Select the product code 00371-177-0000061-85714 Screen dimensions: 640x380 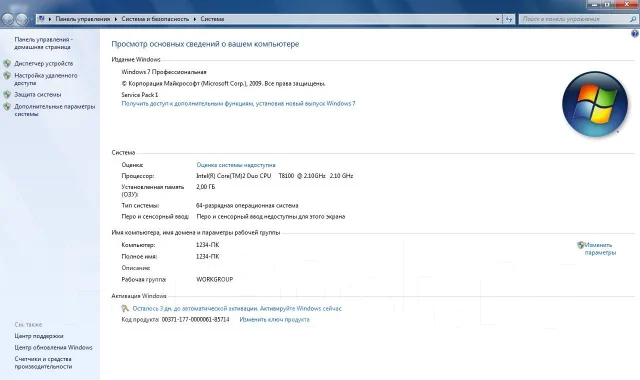click(196, 320)
